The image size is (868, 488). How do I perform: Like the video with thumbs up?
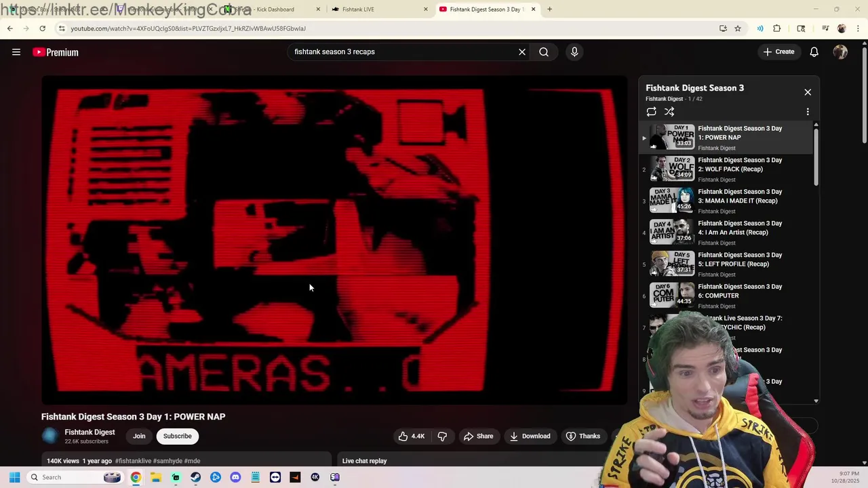coord(411,436)
